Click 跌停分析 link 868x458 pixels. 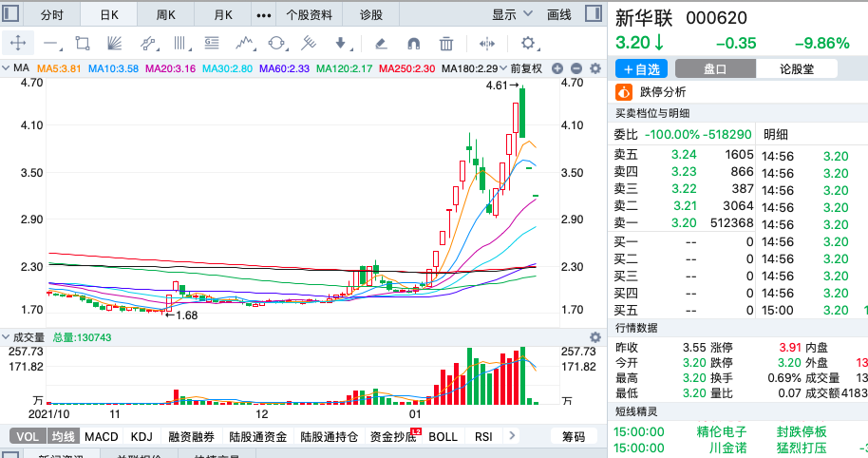663,92
